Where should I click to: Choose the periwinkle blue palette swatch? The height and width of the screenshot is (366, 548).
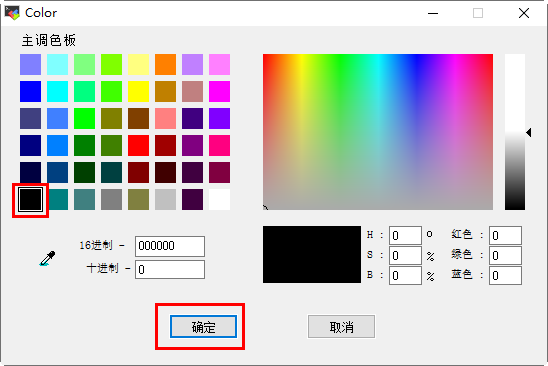point(30,64)
